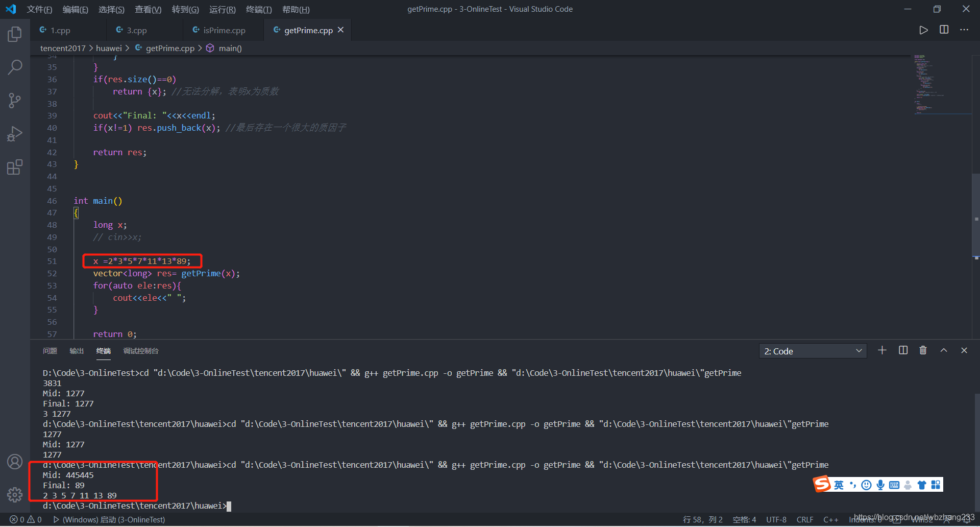Run code with the play button
The width and height of the screenshot is (980, 527).
point(923,30)
